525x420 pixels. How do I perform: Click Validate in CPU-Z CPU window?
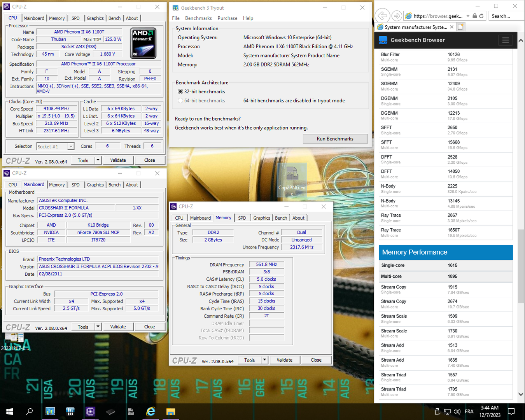[118, 160]
